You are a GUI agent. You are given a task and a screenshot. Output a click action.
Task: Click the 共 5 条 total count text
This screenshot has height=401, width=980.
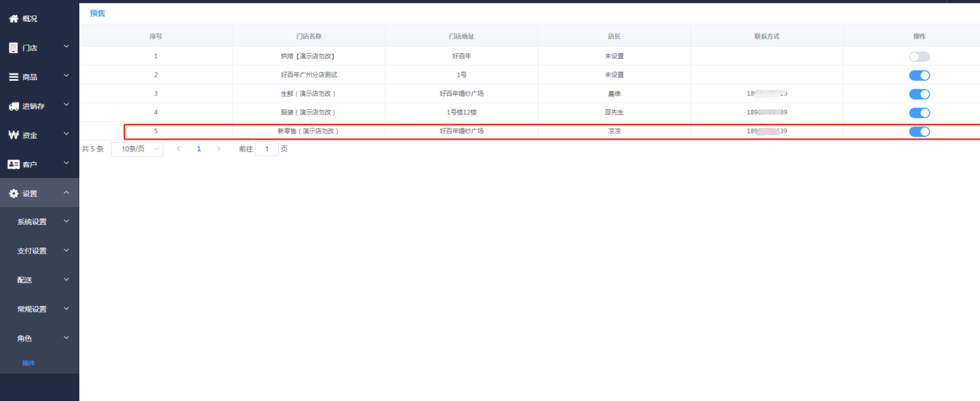point(93,149)
